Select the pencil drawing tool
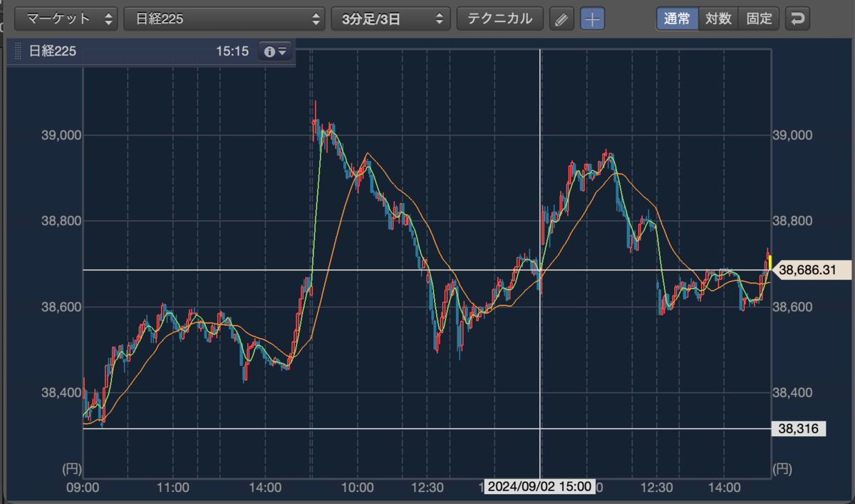The width and height of the screenshot is (855, 504). [x=562, y=19]
